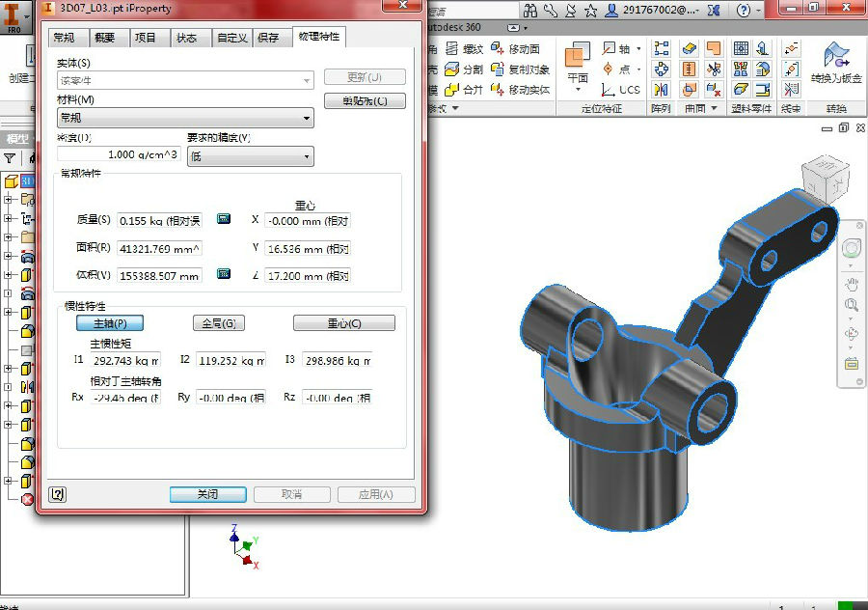Image resolution: width=868 pixels, height=610 pixels.
Task: Click the 关闭 close button
Action: click(207, 494)
